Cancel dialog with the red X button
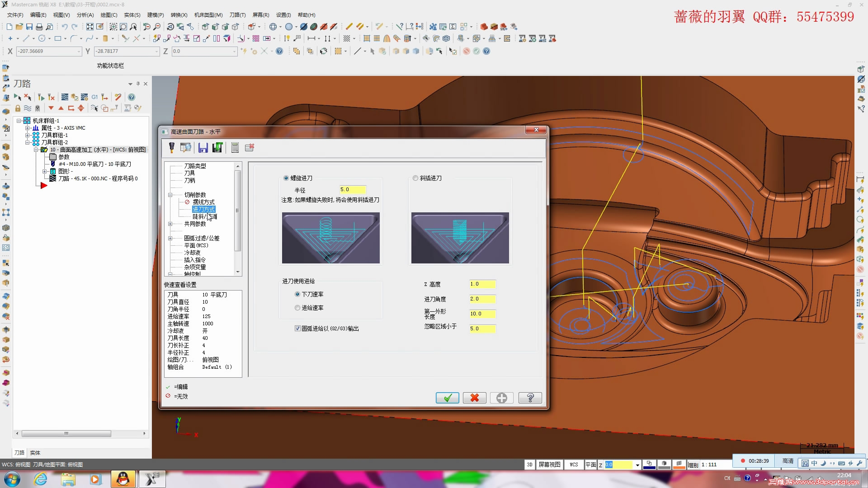Image resolution: width=868 pixels, height=488 pixels. [474, 398]
